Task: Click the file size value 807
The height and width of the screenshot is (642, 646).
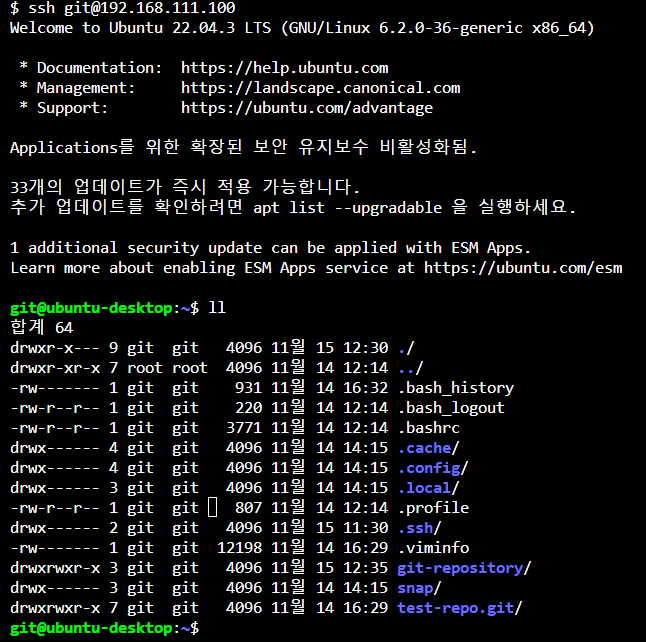Action: pos(248,508)
